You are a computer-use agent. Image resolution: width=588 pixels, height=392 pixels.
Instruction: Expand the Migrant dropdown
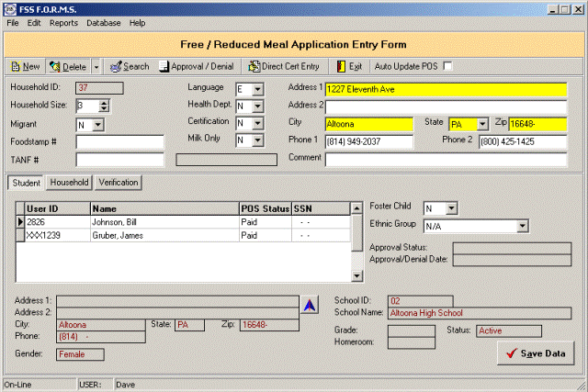click(98, 125)
